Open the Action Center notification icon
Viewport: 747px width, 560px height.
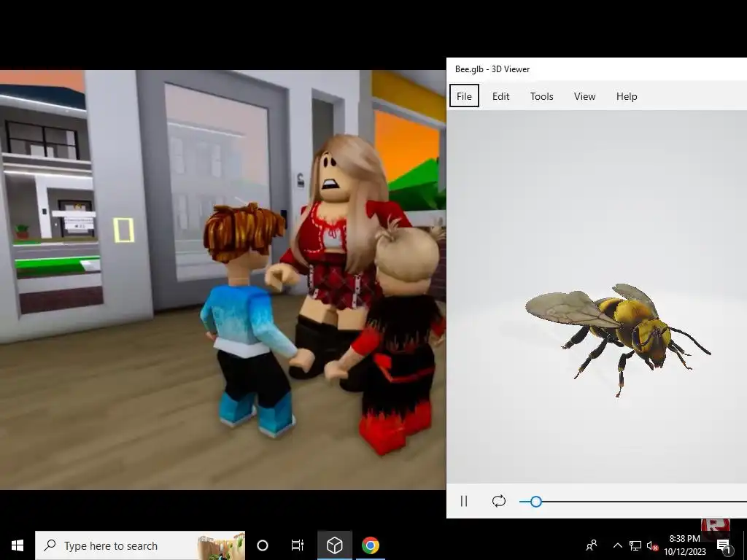(x=724, y=545)
